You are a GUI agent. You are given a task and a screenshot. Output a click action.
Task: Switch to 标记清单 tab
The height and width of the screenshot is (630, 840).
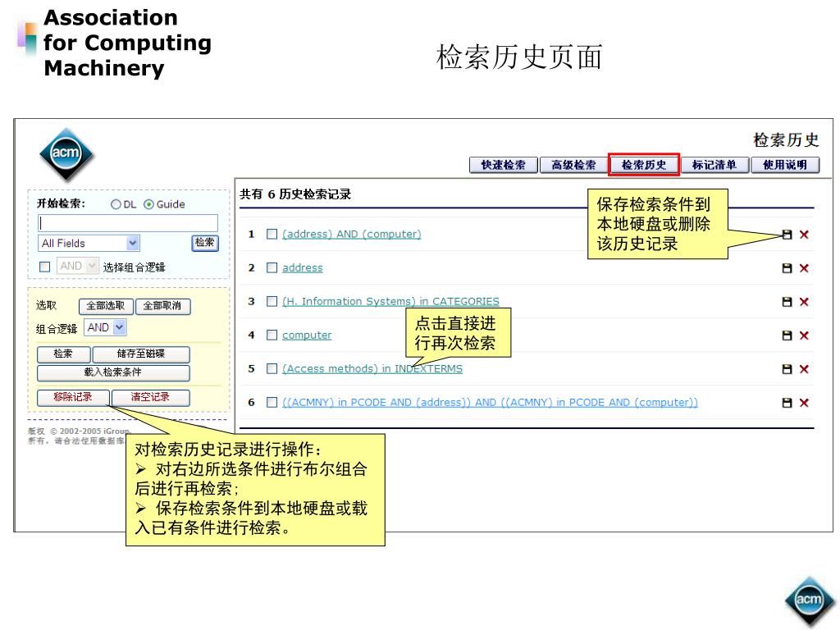pos(714,165)
